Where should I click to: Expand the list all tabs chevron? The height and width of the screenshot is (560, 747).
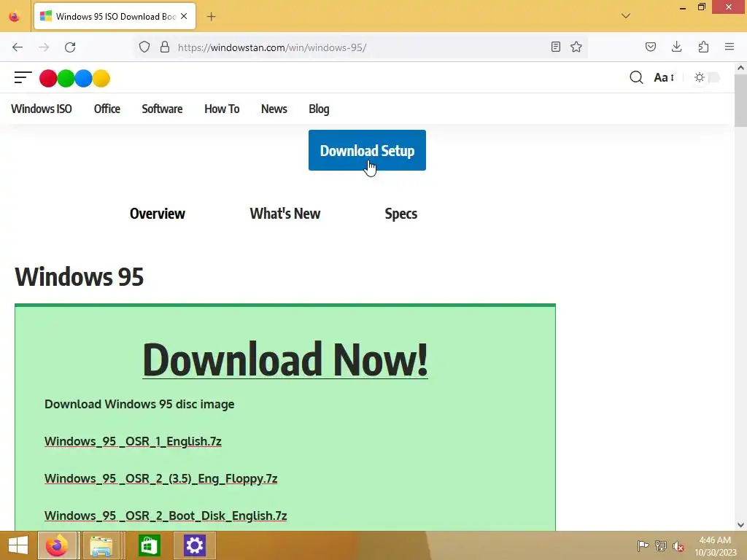(626, 16)
